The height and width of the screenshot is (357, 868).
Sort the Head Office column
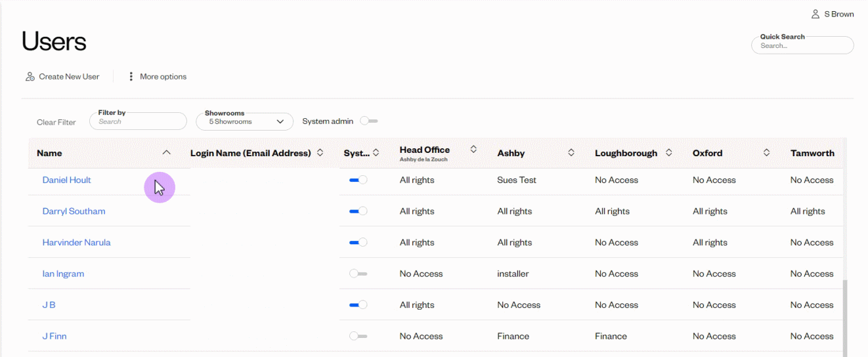pos(473,150)
